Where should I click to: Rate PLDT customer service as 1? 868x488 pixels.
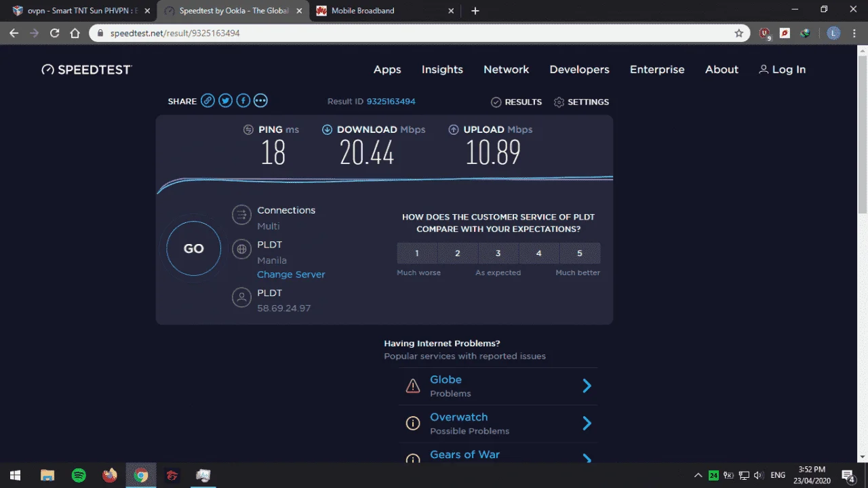(x=417, y=253)
